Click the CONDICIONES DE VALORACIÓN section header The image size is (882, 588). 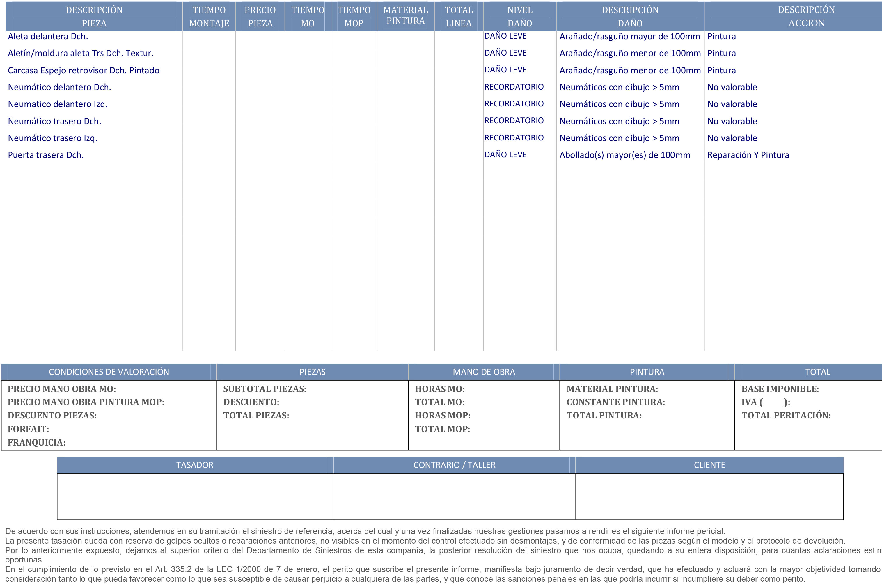tap(109, 372)
